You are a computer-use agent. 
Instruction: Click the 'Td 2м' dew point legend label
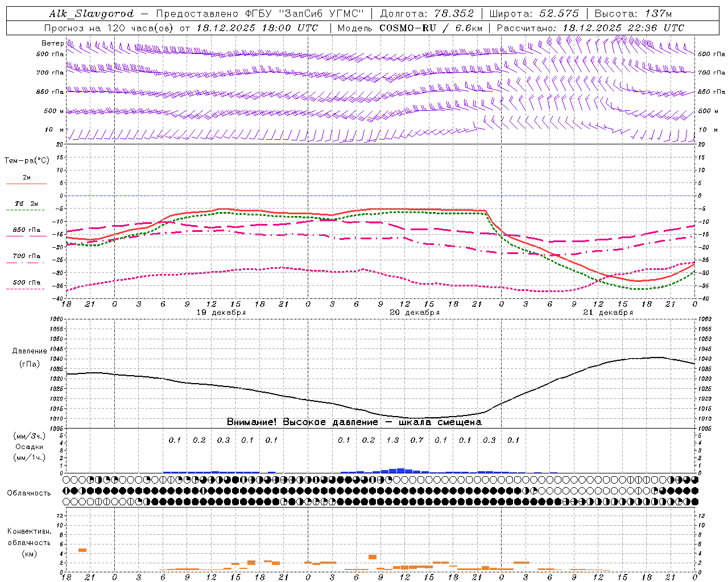pyautogui.click(x=27, y=203)
